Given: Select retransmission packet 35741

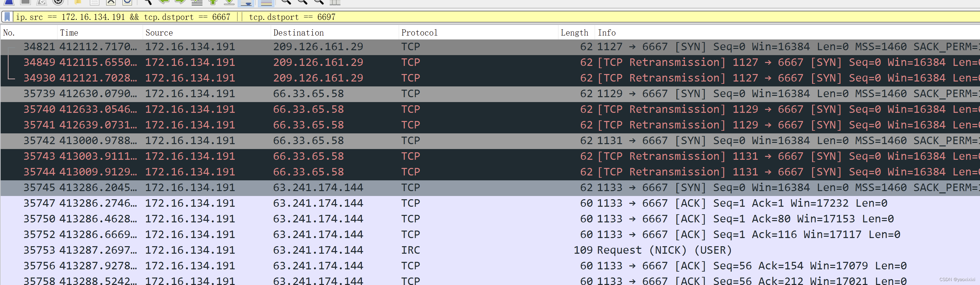Looking at the screenshot, I should 490,125.
